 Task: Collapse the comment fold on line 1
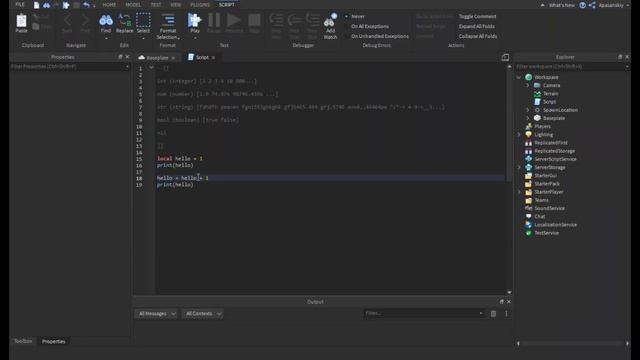(x=151, y=68)
